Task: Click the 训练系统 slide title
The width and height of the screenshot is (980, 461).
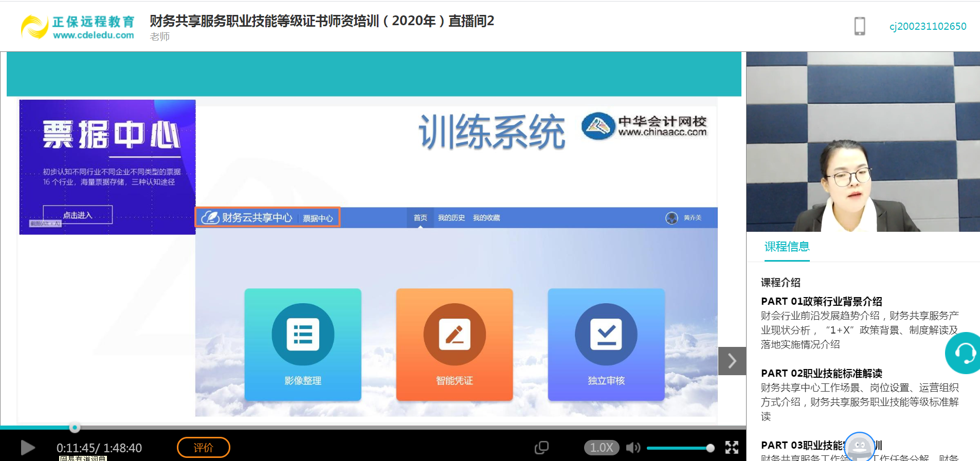Action: (x=492, y=132)
